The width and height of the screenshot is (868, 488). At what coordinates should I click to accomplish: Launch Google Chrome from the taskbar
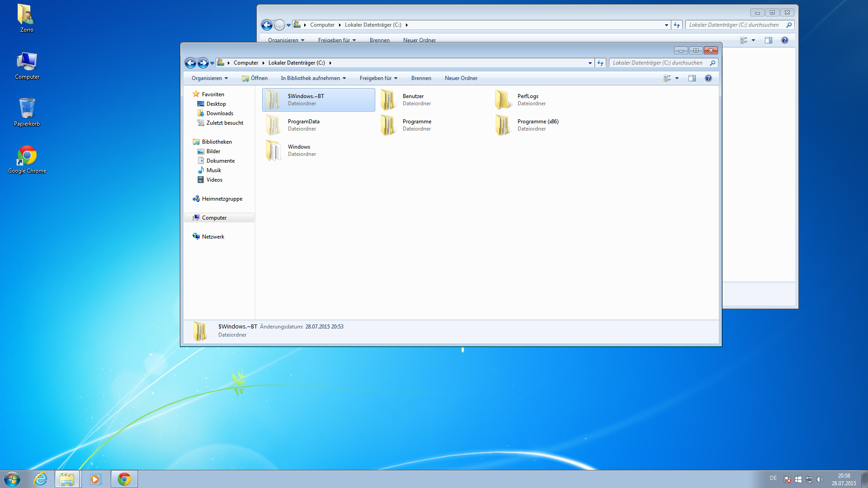(x=124, y=479)
